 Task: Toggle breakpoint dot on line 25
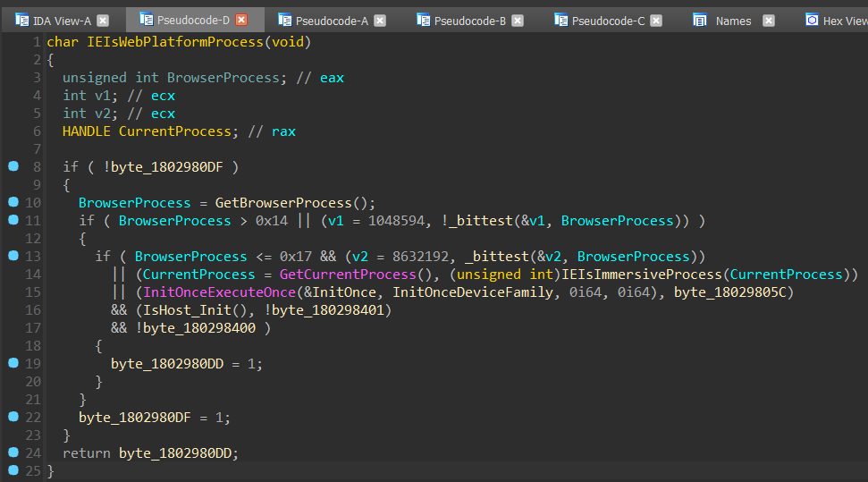tap(13, 470)
